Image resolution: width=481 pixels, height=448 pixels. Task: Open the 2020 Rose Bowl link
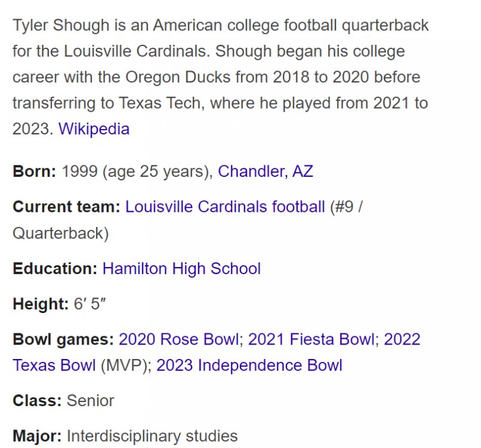click(x=179, y=340)
